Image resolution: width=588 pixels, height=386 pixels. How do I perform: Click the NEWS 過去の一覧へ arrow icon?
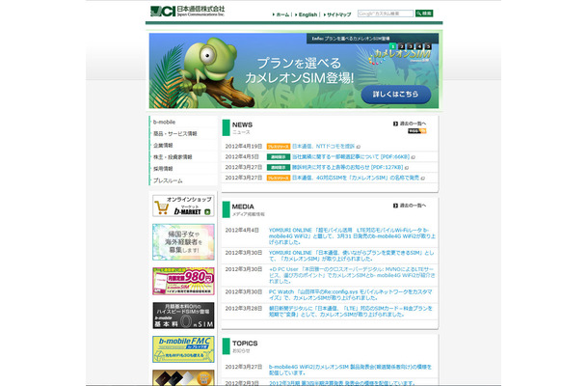tap(395, 124)
